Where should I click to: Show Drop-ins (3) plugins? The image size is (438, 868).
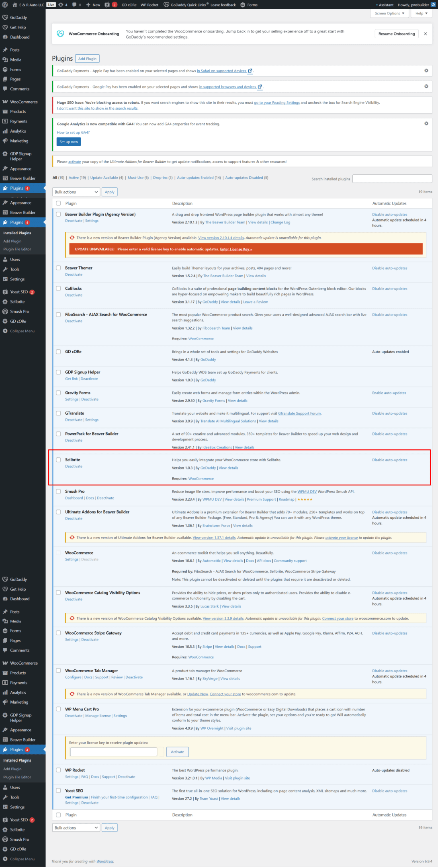click(x=163, y=178)
